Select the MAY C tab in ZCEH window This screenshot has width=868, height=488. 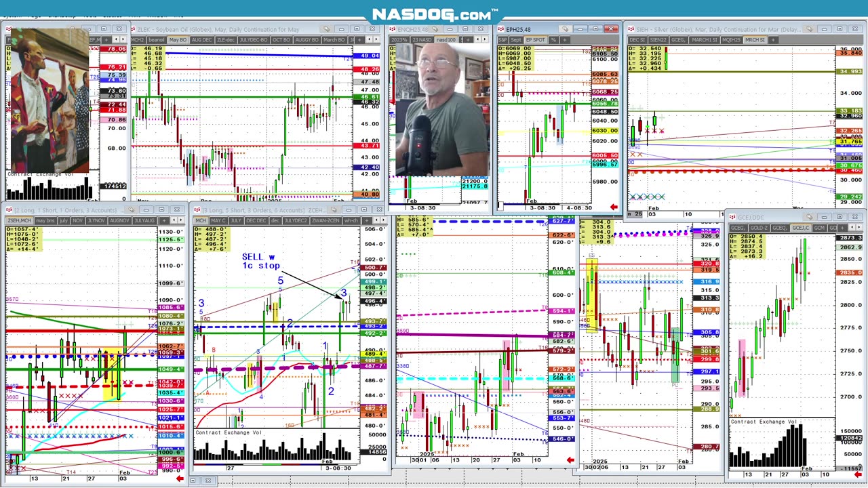pos(218,220)
